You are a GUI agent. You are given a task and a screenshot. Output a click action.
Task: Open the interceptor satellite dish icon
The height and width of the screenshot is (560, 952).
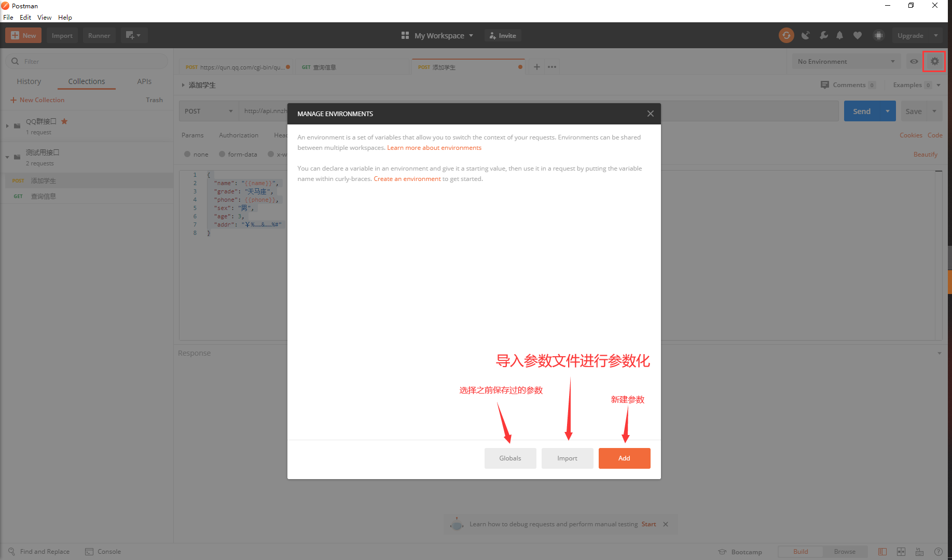point(806,35)
